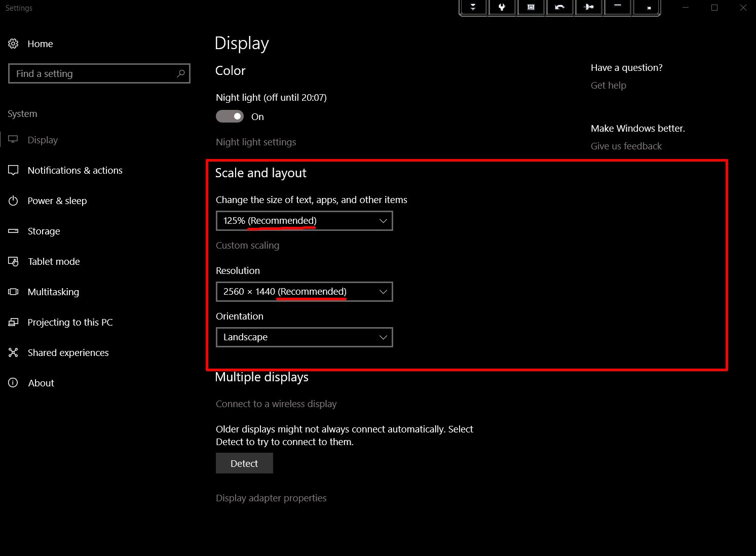Click the 'Night light (off until 20:07)' label

[x=271, y=98]
